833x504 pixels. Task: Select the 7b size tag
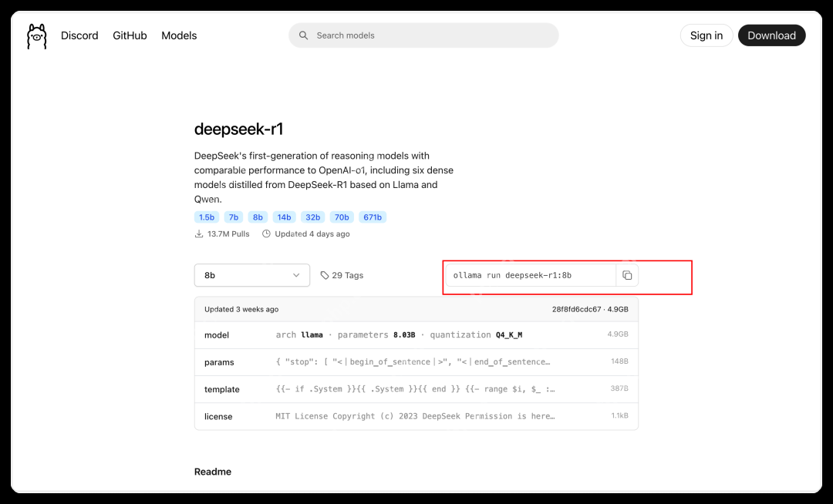(x=233, y=217)
